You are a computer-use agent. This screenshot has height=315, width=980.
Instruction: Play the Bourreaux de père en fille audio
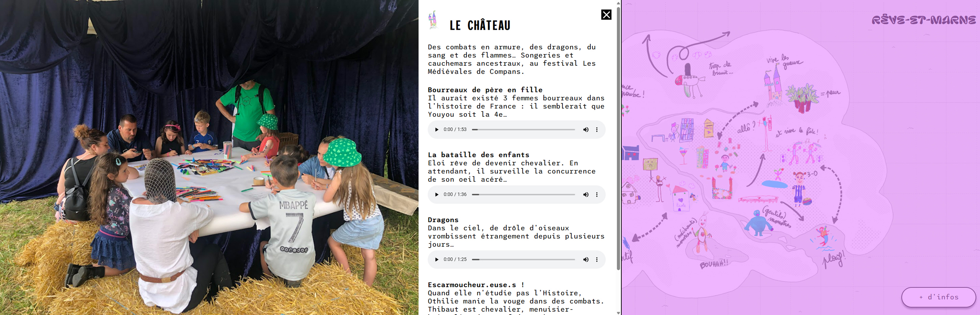(x=437, y=130)
